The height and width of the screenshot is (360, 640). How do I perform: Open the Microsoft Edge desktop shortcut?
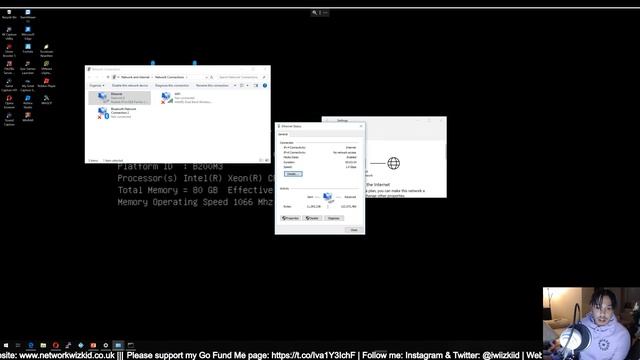pyautogui.click(x=28, y=33)
